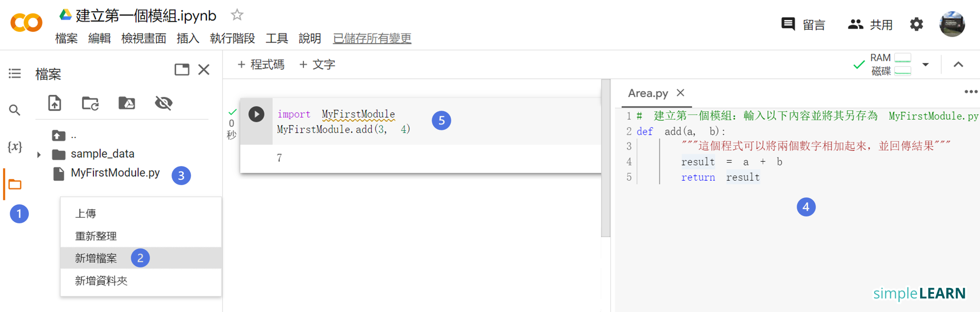Open the RAM and disk dropdown arrow
This screenshot has height=312, width=980.
pos(926,65)
